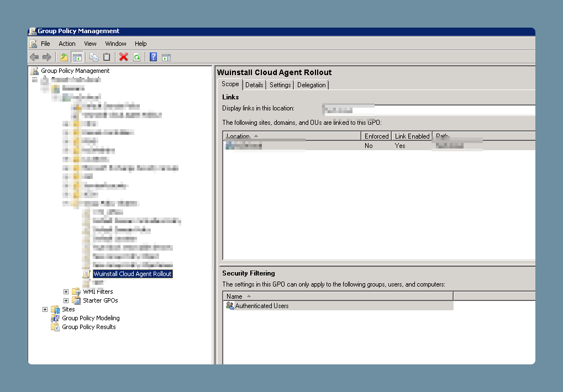Click the Paste clipboard icon
The width and height of the screenshot is (563, 392).
point(107,57)
